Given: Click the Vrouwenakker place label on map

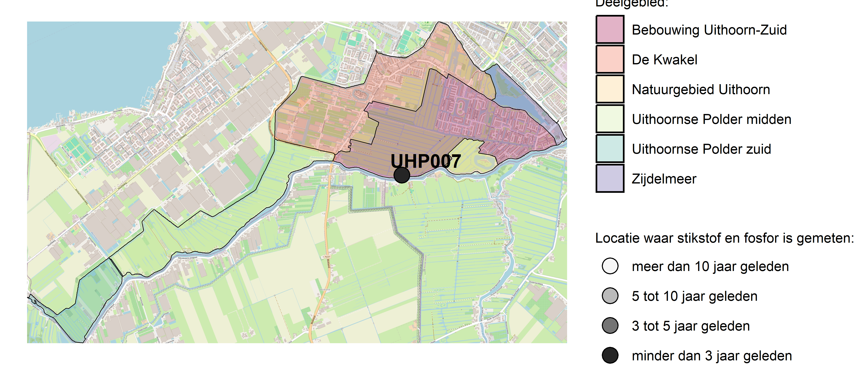Looking at the screenshot, I should (x=337, y=174).
